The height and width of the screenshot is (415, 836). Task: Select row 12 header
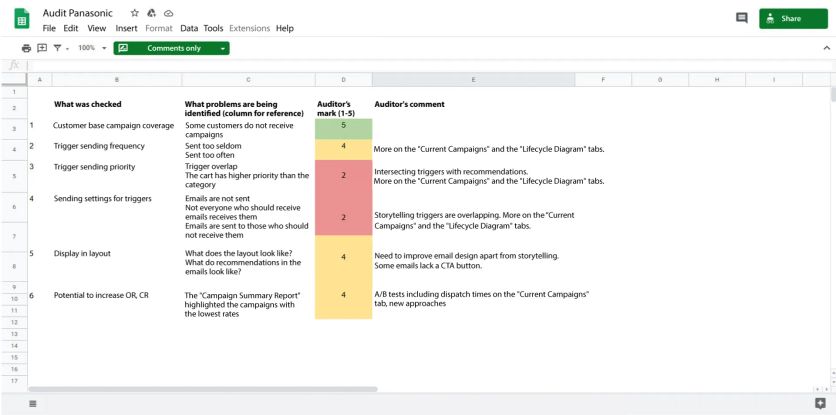[14, 322]
